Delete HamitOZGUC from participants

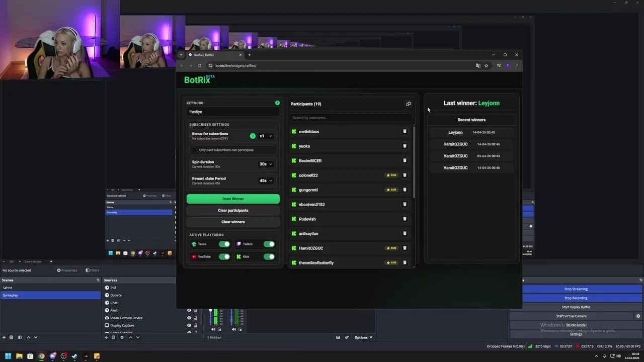click(x=405, y=248)
